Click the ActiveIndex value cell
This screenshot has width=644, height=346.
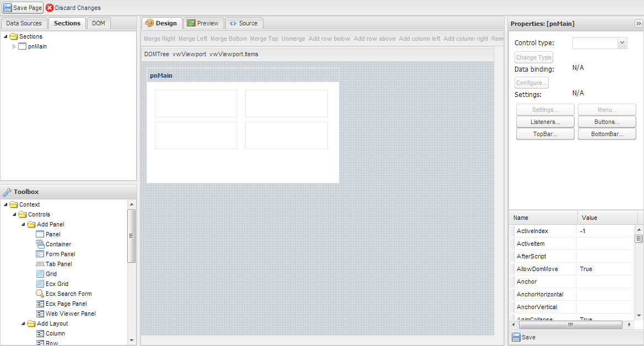605,231
